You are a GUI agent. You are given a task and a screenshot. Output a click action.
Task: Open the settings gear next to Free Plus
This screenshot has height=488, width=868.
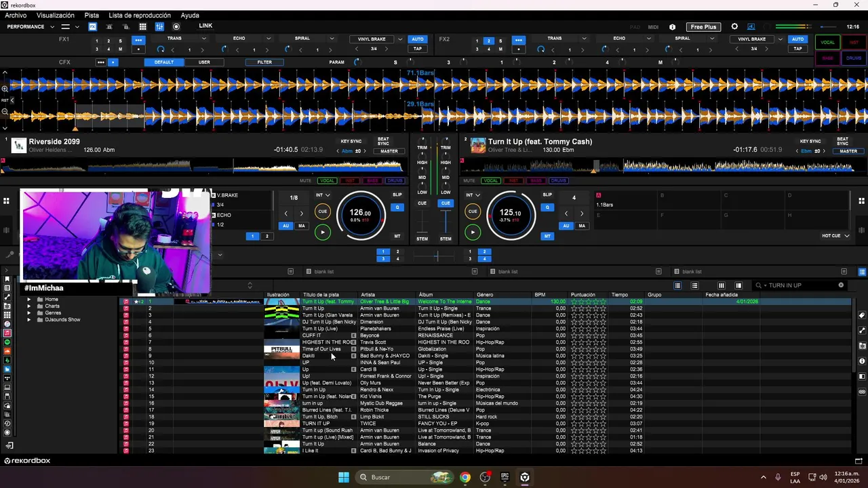coord(734,27)
